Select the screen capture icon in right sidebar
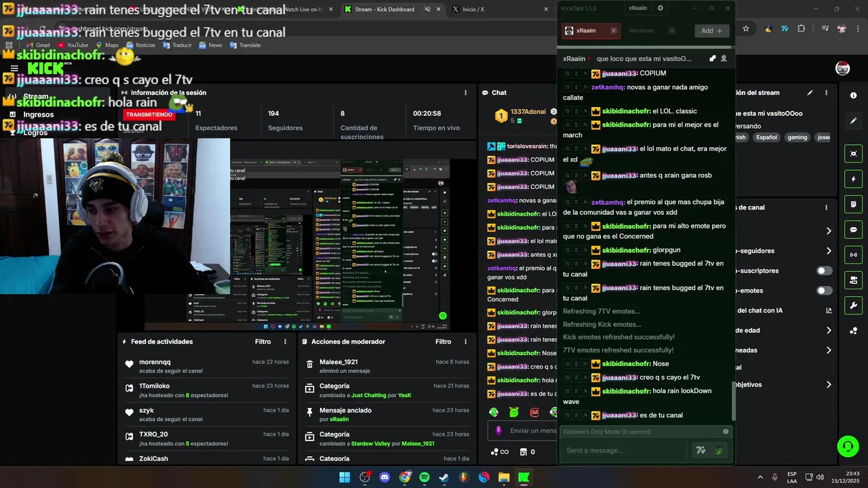Screen dimensions: 868x488 pyautogui.click(x=853, y=154)
